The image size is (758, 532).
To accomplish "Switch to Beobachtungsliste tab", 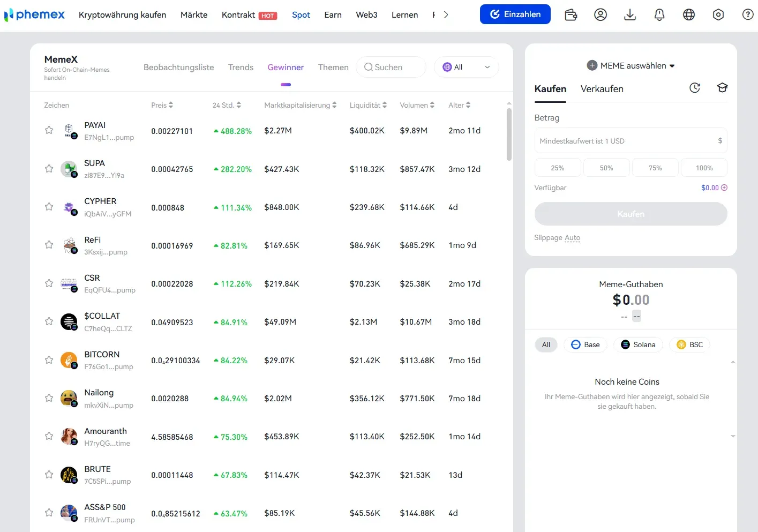I will 178,67.
